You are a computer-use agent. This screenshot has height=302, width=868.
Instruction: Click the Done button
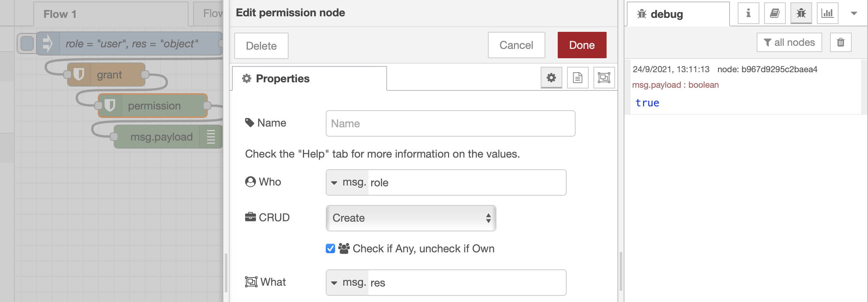582,45
